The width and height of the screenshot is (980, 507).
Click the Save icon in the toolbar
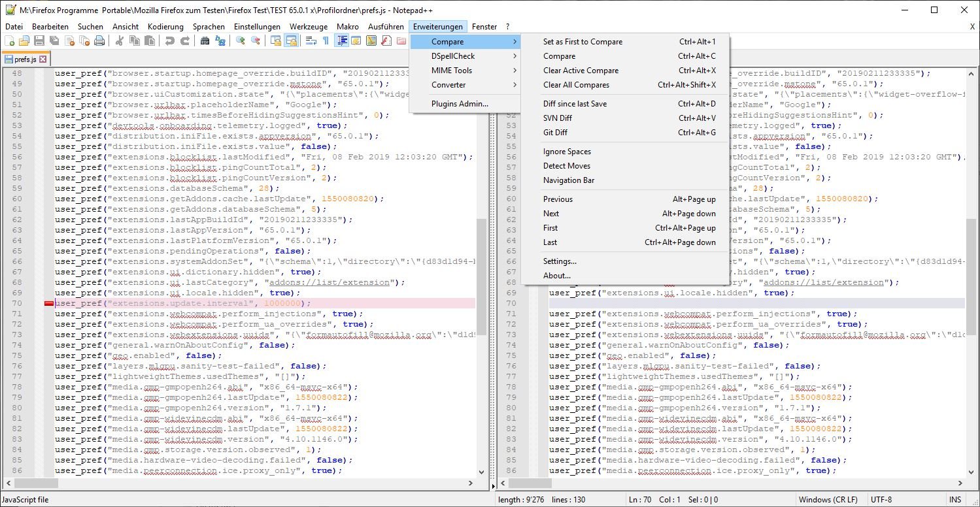[39, 41]
